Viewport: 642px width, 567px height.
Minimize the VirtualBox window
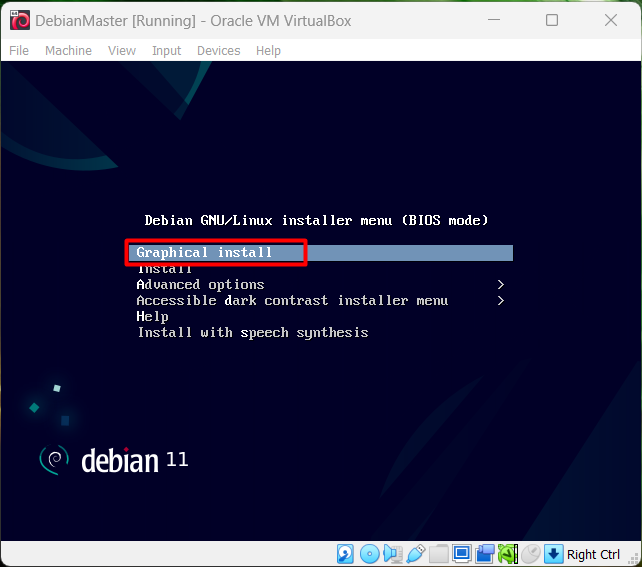494,20
